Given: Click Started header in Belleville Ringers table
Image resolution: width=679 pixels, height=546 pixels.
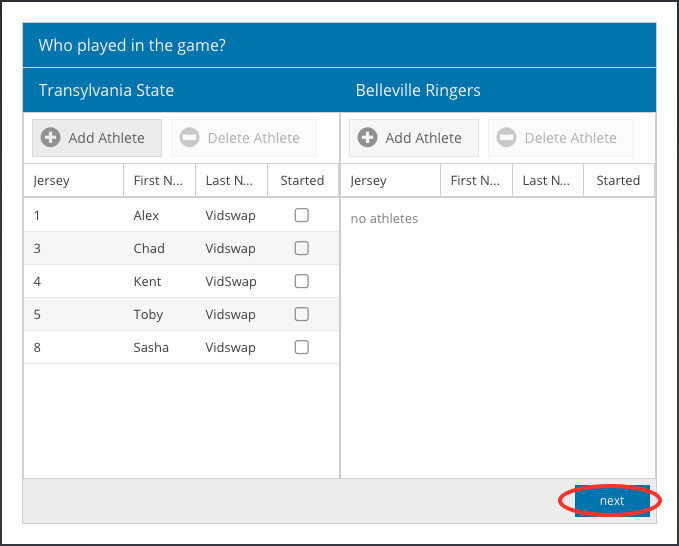Looking at the screenshot, I should pos(619,181).
